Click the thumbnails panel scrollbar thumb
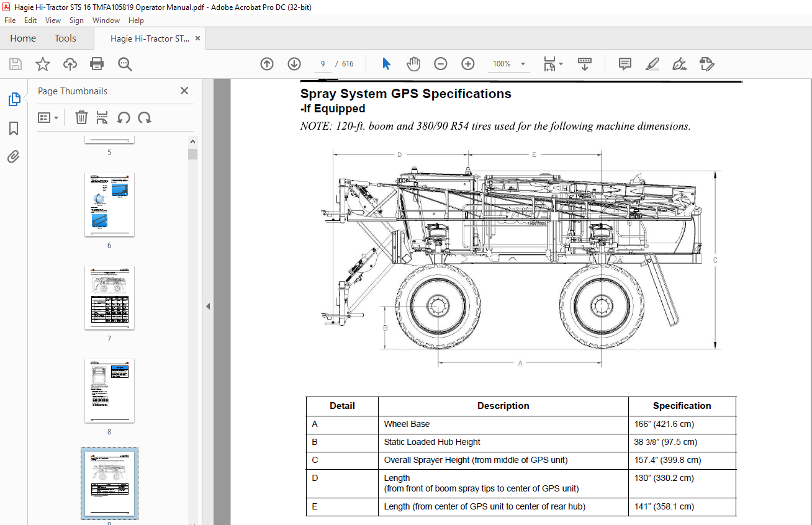812x525 pixels. 193,154
